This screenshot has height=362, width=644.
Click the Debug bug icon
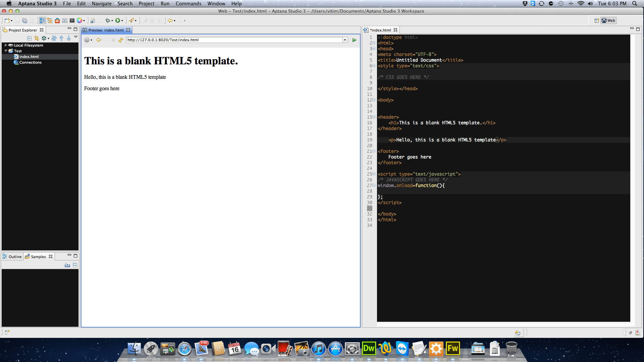[x=108, y=20]
